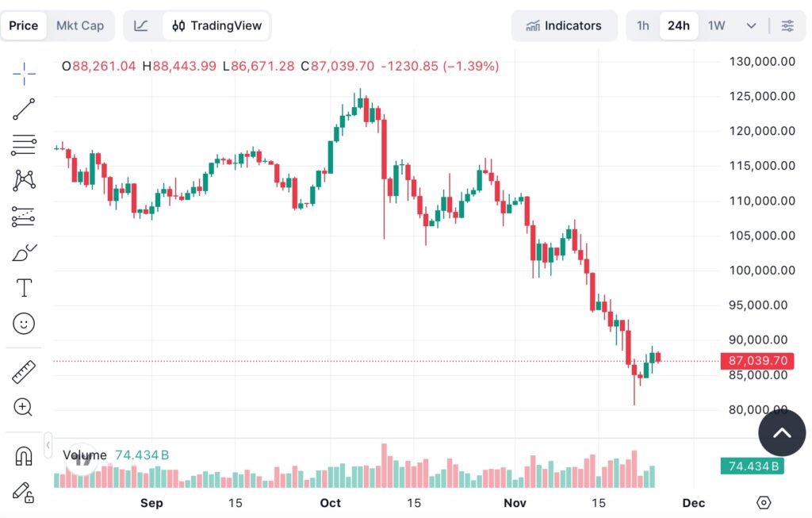Activate the zoom-in magnifier tool
Viewport: 812px width, 518px height.
click(24, 407)
